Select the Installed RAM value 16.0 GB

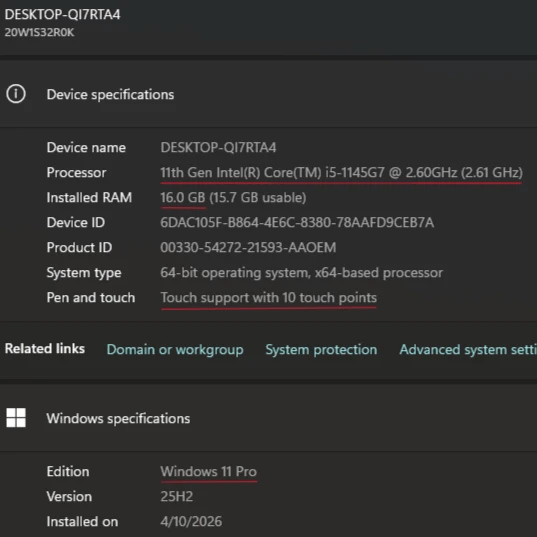click(x=233, y=197)
